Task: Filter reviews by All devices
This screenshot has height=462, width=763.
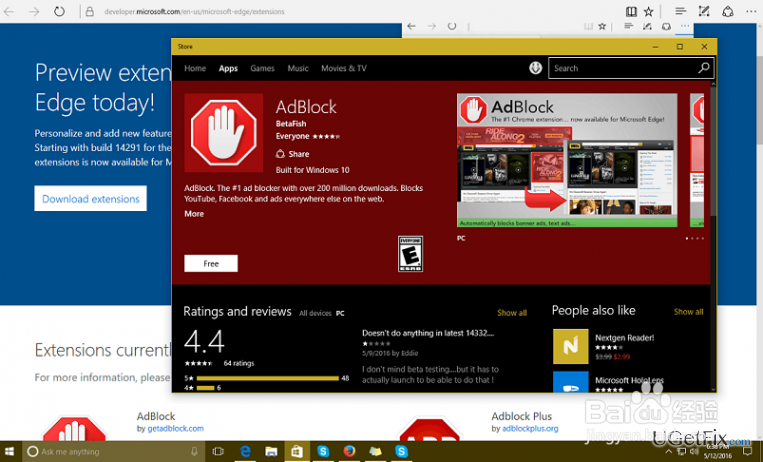Action: tap(315, 313)
